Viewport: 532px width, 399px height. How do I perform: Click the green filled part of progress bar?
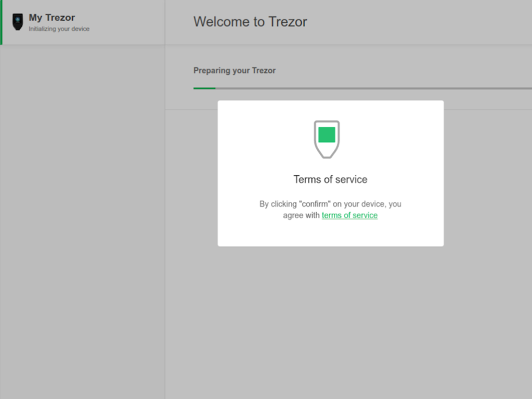click(x=204, y=88)
